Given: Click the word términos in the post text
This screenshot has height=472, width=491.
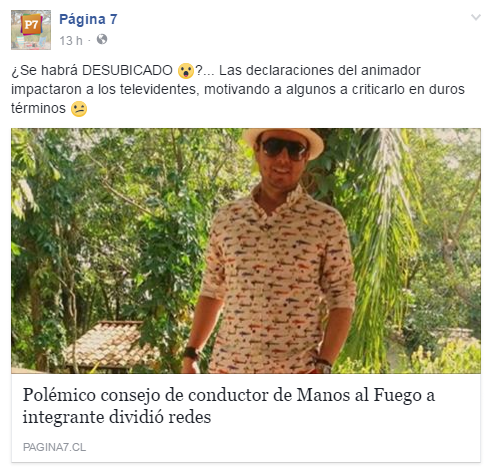Looking at the screenshot, I should click(x=38, y=108).
